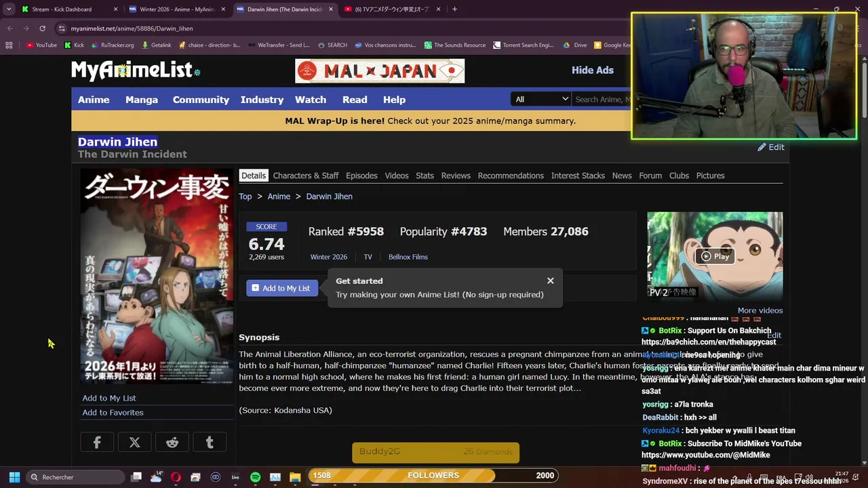Share page on Tumblr icon
Screen dimensions: 868x488
(210, 443)
